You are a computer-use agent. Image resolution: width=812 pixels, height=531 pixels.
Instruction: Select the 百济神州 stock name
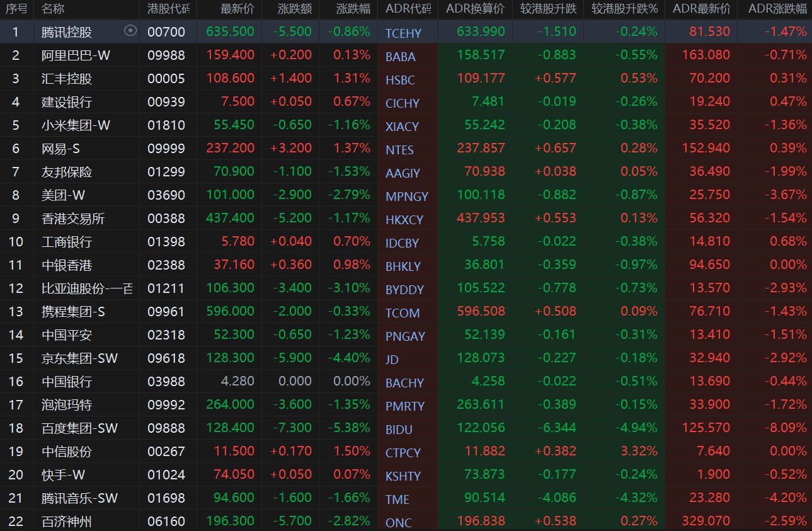point(67,522)
